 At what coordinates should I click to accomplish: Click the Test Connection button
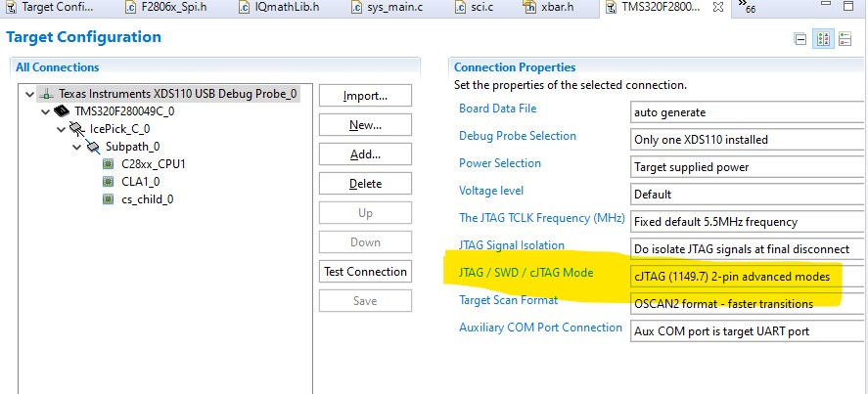pos(365,272)
